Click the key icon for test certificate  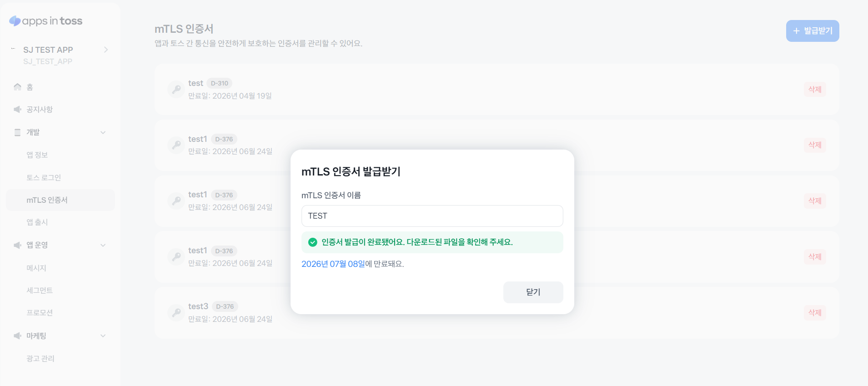point(176,89)
